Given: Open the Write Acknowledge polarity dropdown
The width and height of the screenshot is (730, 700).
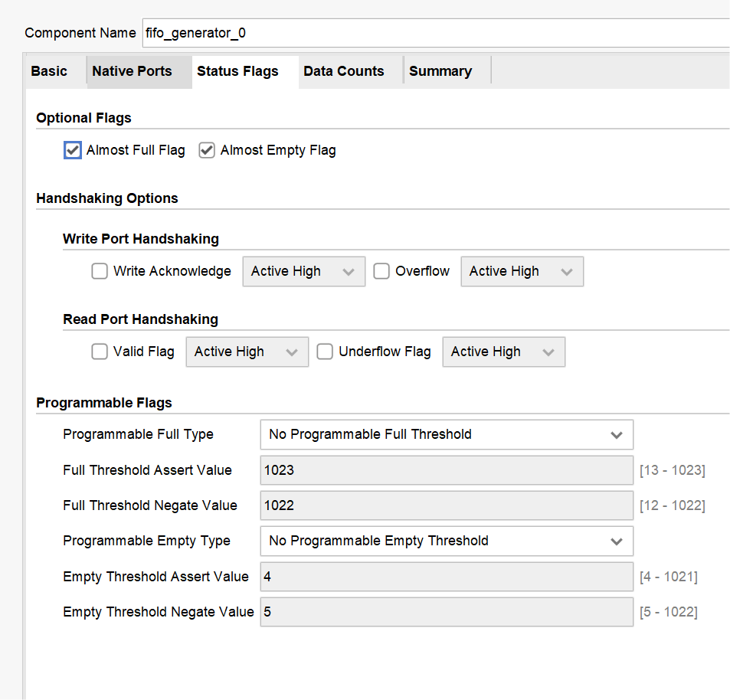Looking at the screenshot, I should click(303, 271).
